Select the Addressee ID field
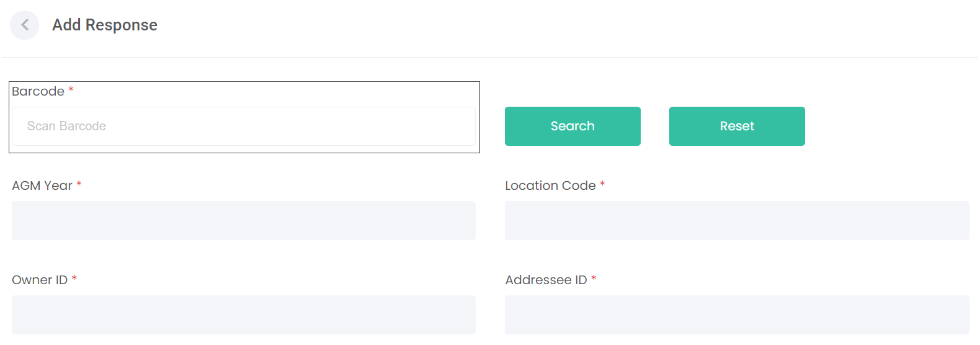The width and height of the screenshot is (980, 345). (737, 315)
